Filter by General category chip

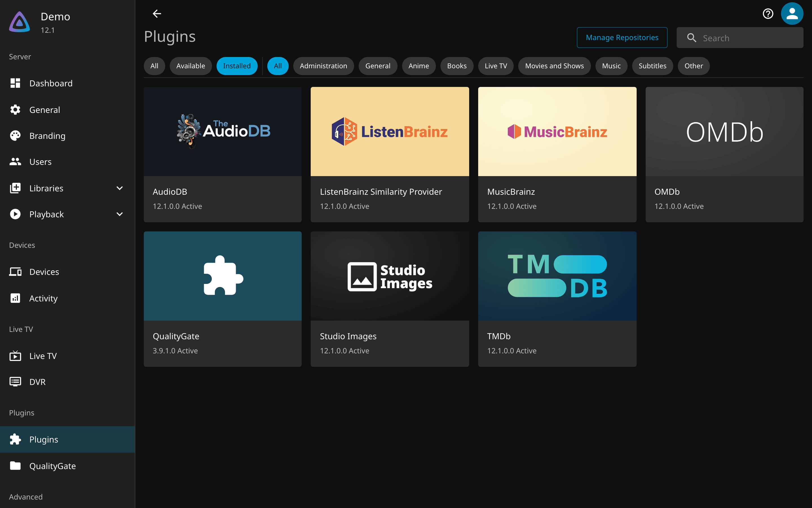click(378, 66)
